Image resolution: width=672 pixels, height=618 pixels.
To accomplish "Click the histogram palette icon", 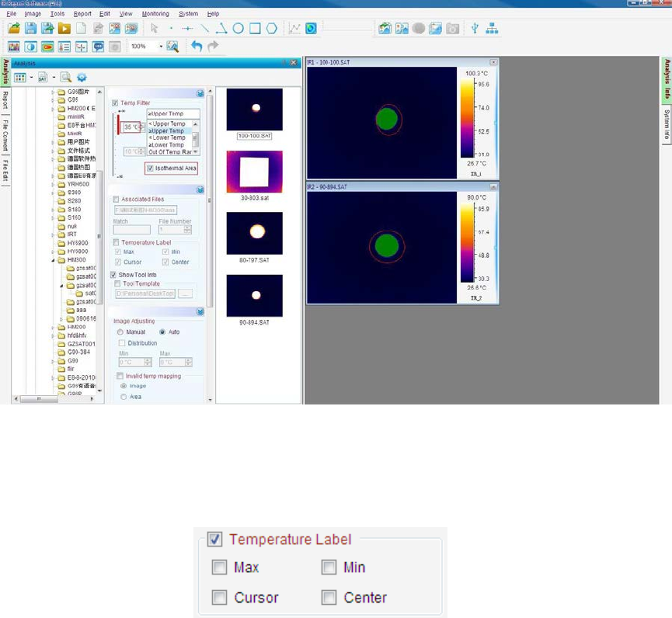I will (14, 47).
